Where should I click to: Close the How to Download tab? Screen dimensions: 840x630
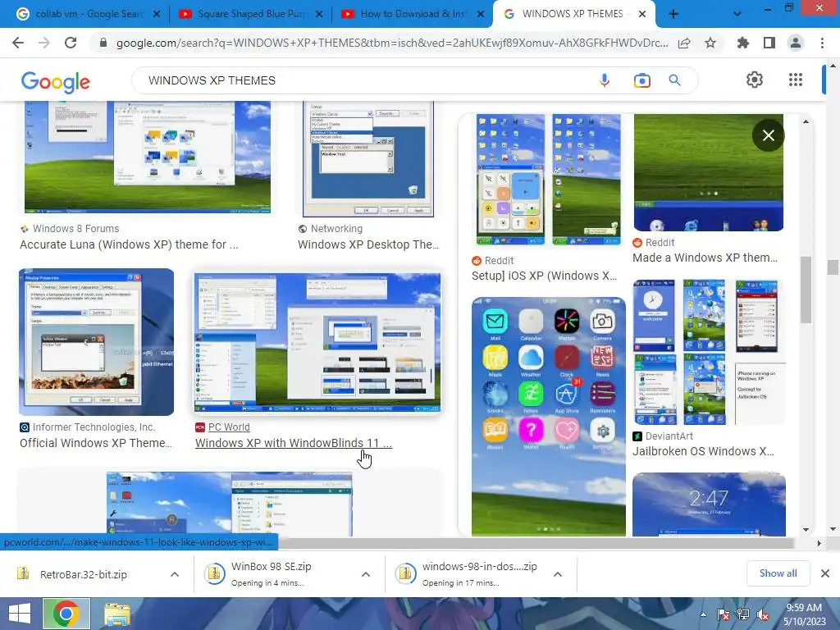click(481, 15)
